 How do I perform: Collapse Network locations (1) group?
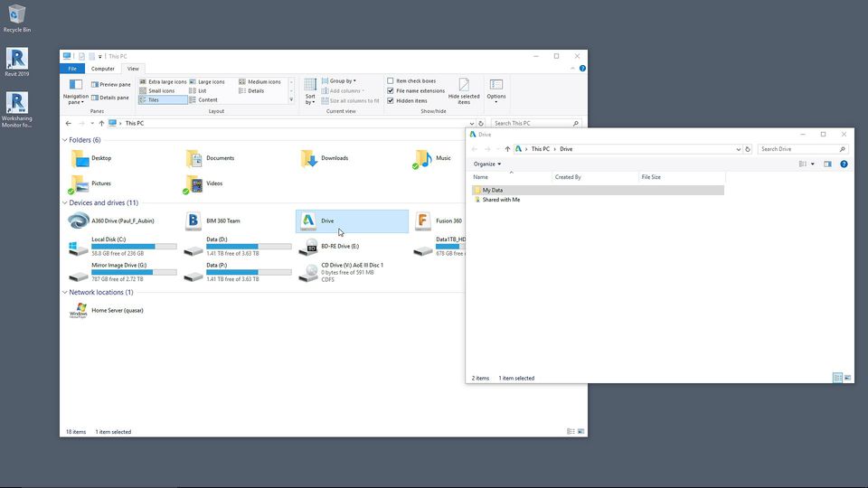pos(65,292)
